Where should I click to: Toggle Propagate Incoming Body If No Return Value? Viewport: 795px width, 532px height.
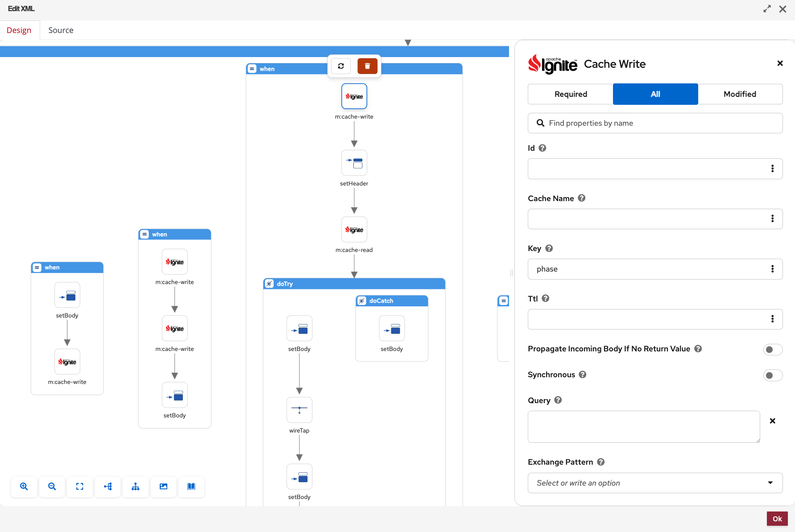click(x=773, y=350)
